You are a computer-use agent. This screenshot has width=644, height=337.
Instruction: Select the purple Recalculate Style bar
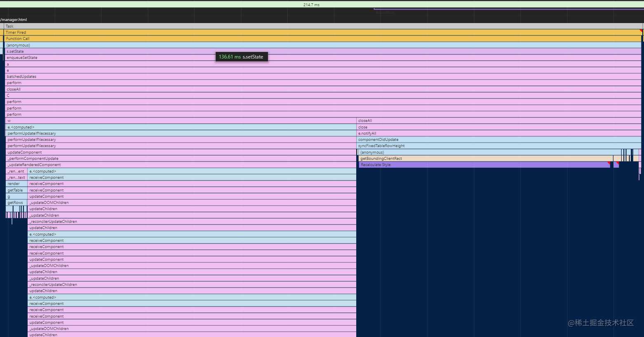pyautogui.click(x=484, y=165)
